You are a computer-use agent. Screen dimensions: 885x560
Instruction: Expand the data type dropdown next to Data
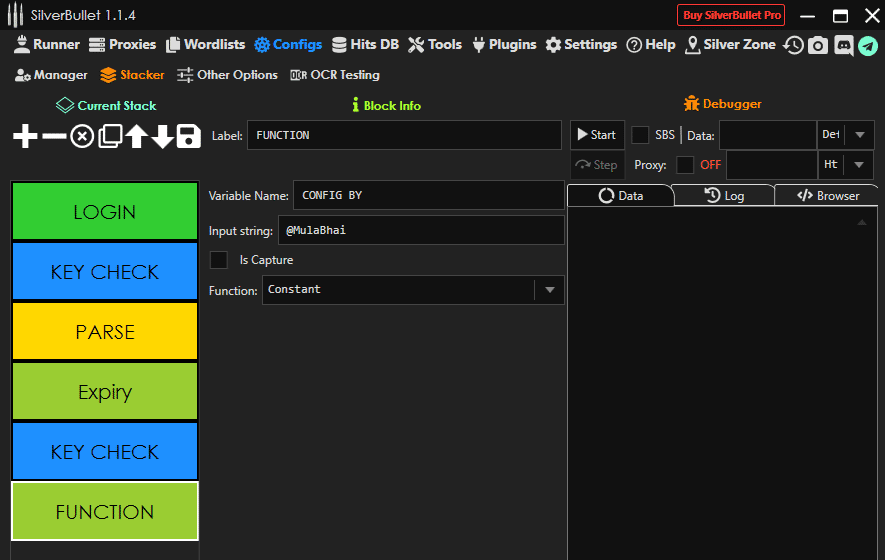pyautogui.click(x=859, y=135)
